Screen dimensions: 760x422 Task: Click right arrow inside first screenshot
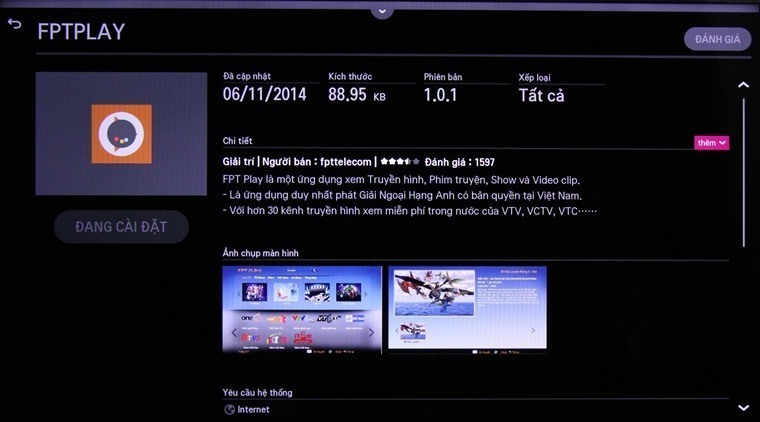[x=371, y=332]
